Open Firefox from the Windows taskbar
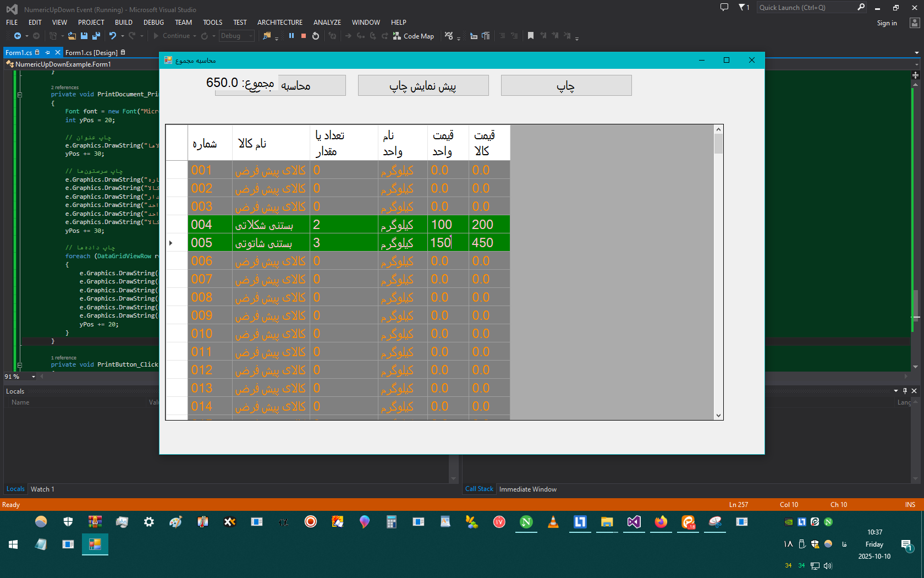This screenshot has width=924, height=578. pyautogui.click(x=661, y=522)
